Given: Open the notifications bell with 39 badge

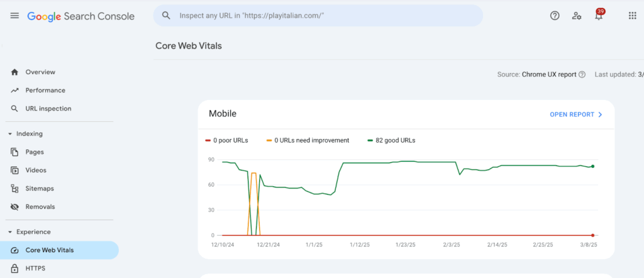Looking at the screenshot, I should point(599,16).
